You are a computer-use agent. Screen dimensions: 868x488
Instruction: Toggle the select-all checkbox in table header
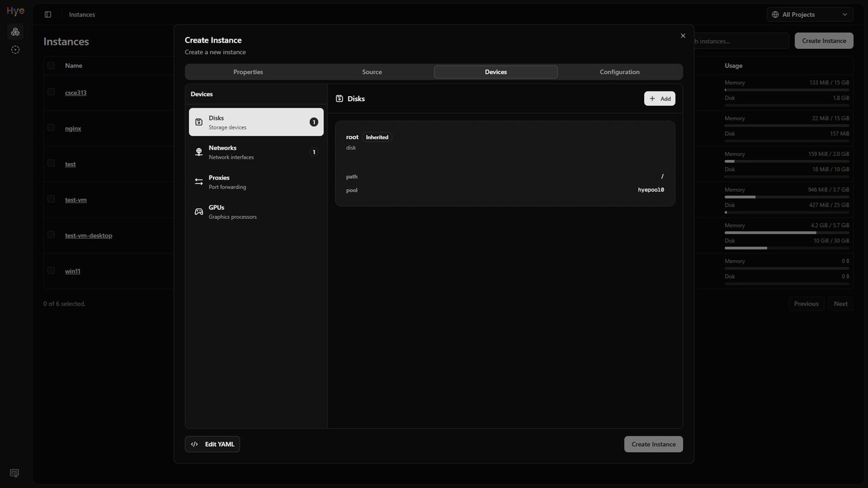51,65
